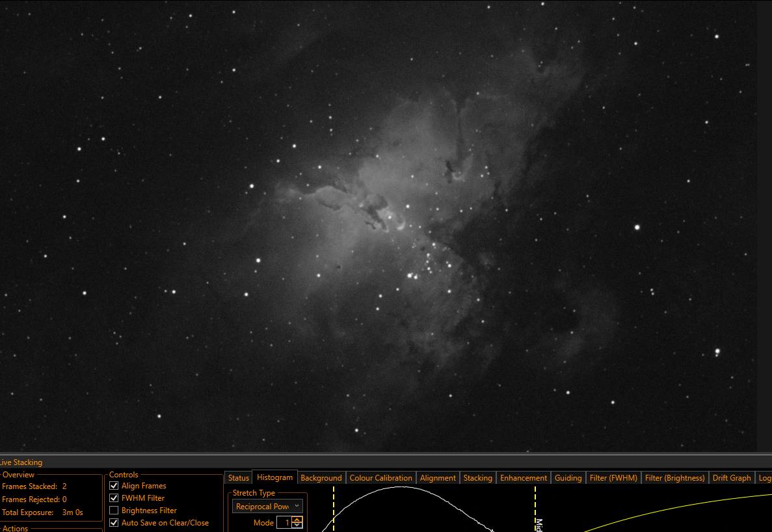This screenshot has width=772, height=532.
Task: Select the Filter (Brightness) tab
Action: coord(674,478)
